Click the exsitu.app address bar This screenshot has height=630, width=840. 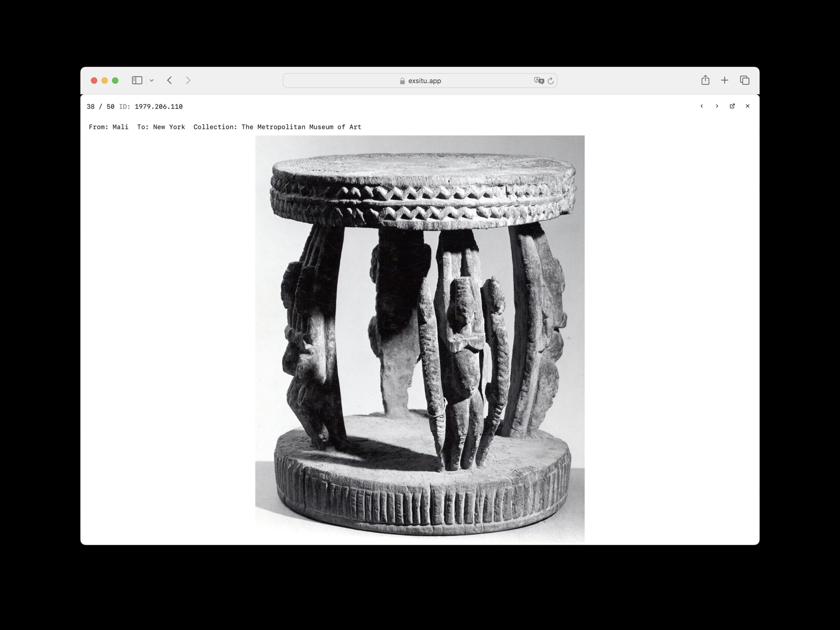[x=420, y=80]
